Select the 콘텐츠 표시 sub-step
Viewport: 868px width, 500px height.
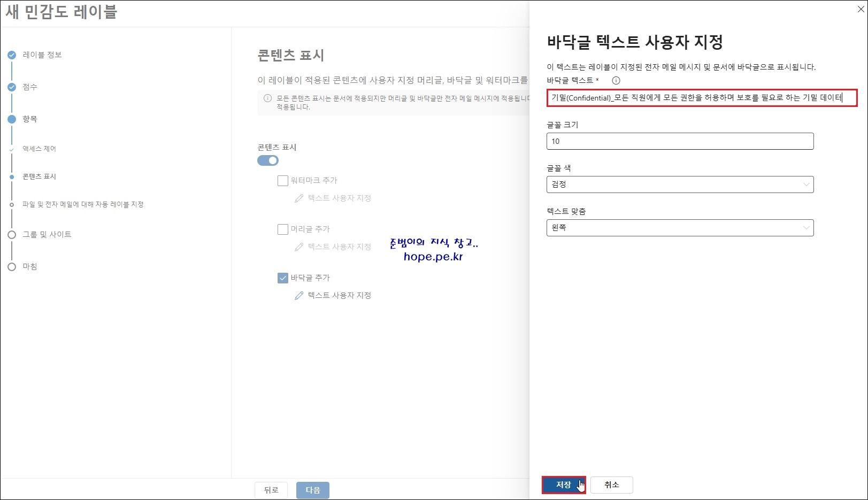(39, 176)
